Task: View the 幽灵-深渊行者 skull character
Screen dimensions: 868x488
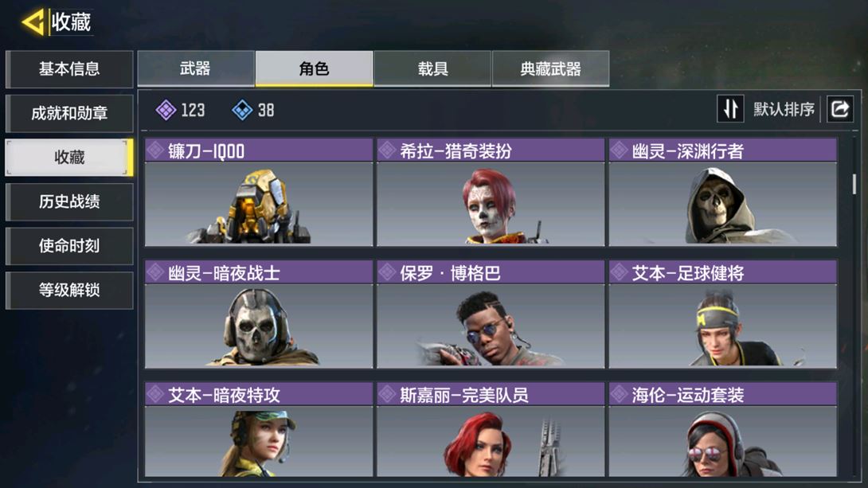Action: [723, 193]
